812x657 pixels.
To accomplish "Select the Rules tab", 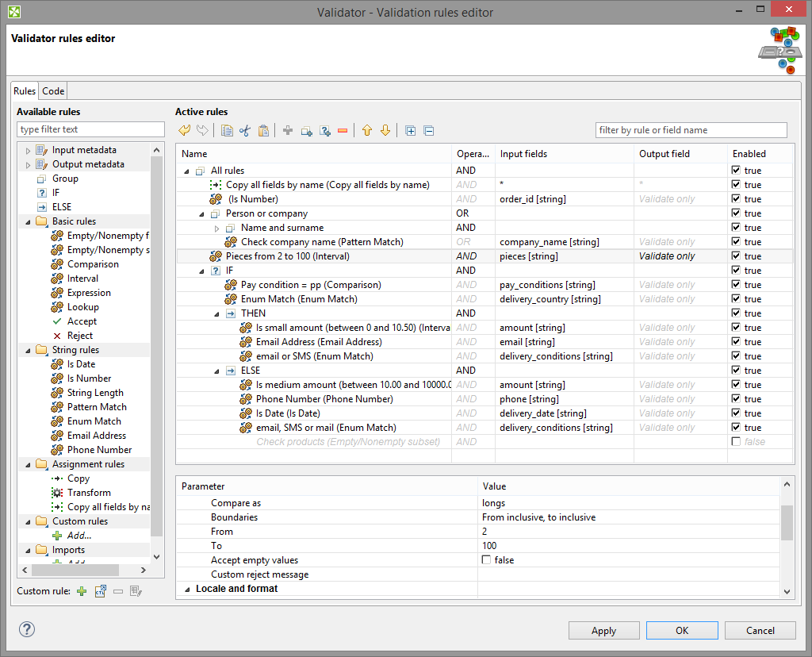I will (25, 91).
